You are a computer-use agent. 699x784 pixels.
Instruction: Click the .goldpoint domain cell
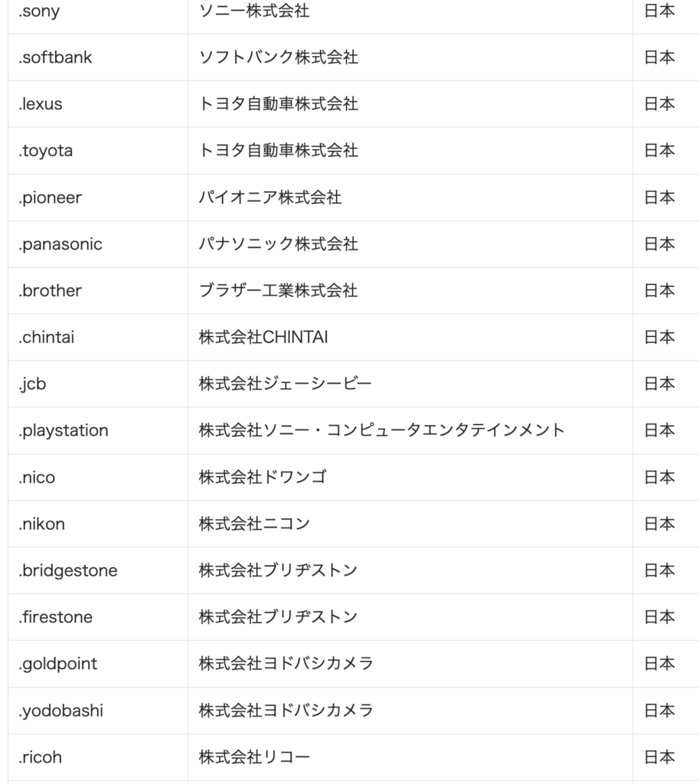click(x=58, y=664)
